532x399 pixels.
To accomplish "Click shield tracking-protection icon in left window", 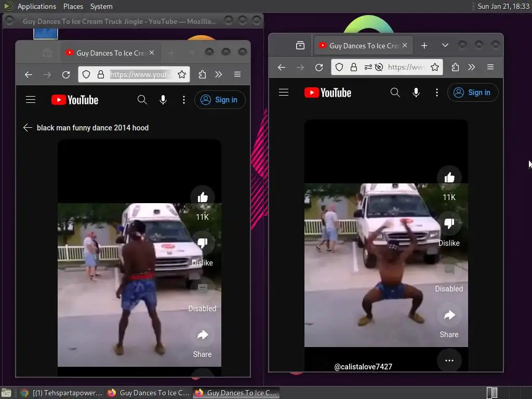I will pos(86,74).
